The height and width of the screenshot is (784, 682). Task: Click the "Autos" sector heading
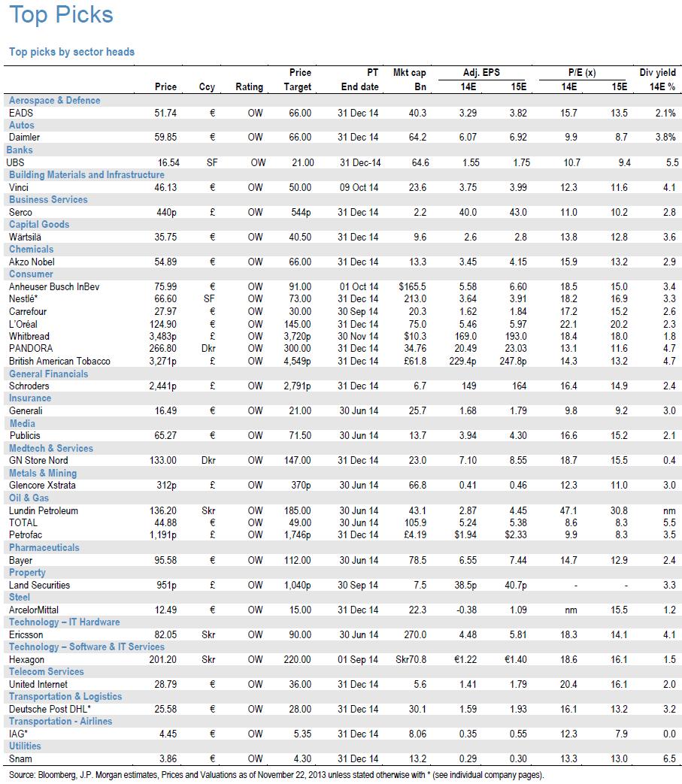pos(22,125)
